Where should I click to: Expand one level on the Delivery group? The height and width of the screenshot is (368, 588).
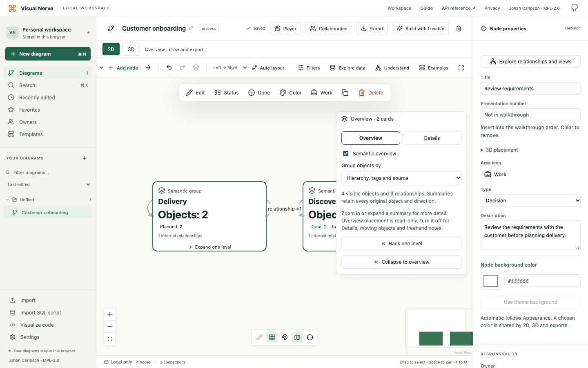coord(210,247)
